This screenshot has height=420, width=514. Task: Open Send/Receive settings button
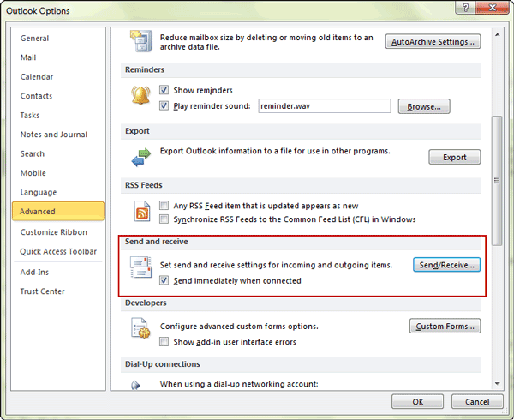446,265
